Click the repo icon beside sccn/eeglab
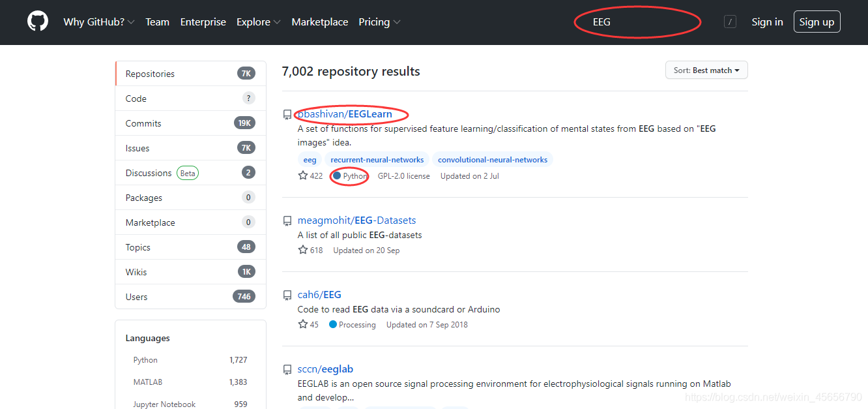 (287, 370)
